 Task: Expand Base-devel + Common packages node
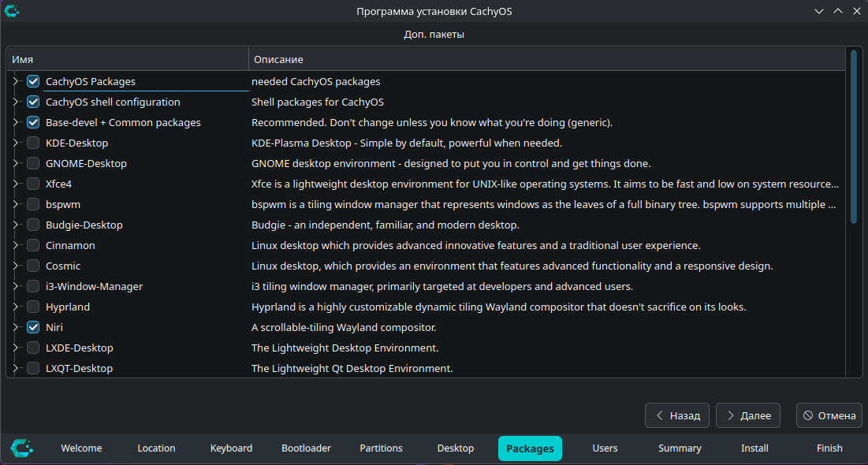[16, 122]
